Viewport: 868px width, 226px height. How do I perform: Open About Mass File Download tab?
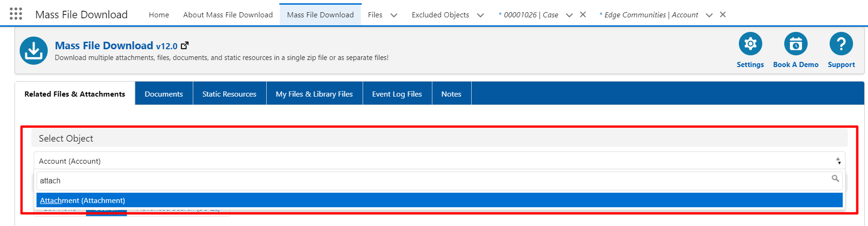[x=228, y=15]
